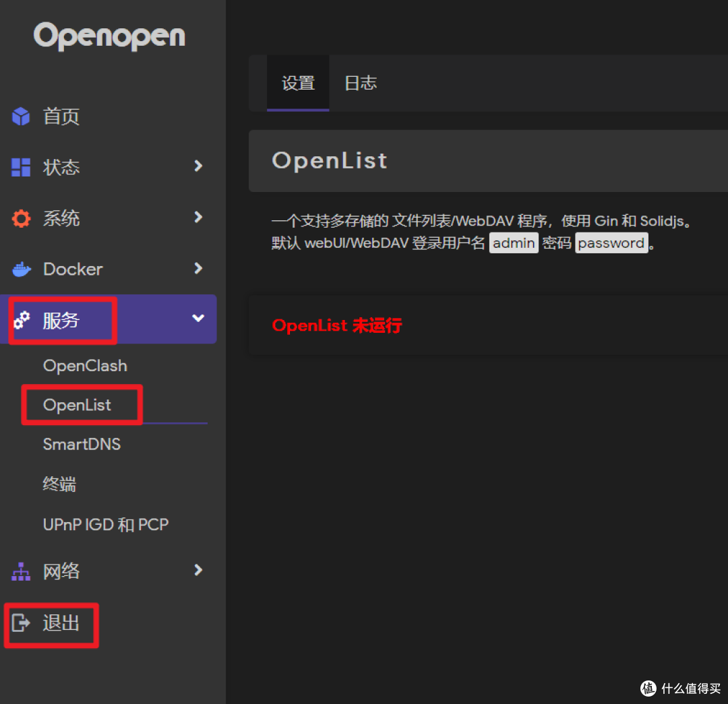Open the 终端 terminal page
Viewport: 728px width, 704px height.
click(x=59, y=484)
